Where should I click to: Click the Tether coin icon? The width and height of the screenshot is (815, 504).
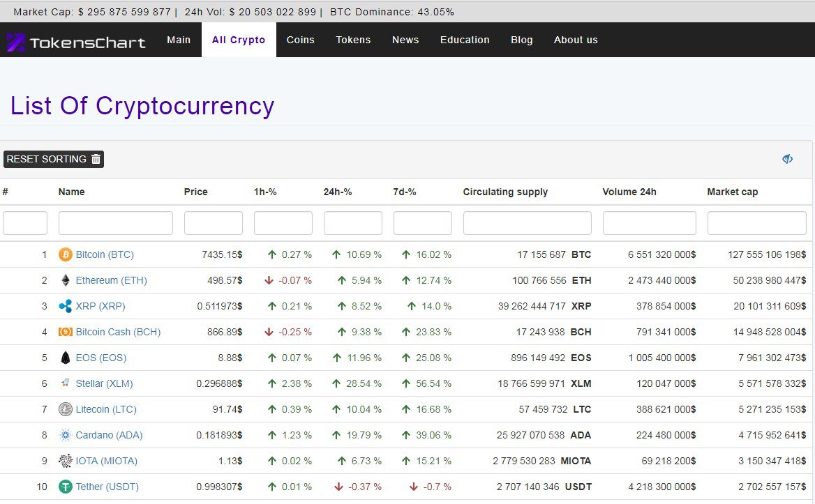pos(65,487)
